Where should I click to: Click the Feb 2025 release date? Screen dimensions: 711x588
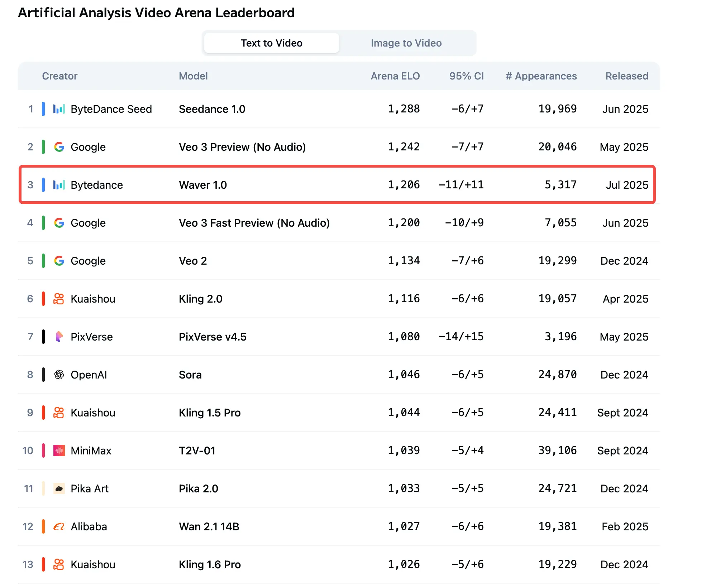[625, 526]
